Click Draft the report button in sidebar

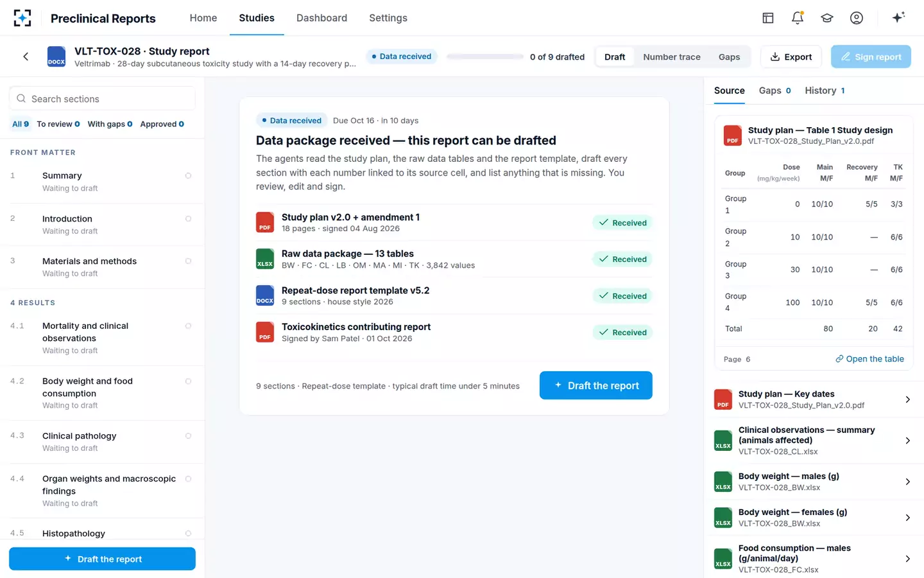(102, 559)
